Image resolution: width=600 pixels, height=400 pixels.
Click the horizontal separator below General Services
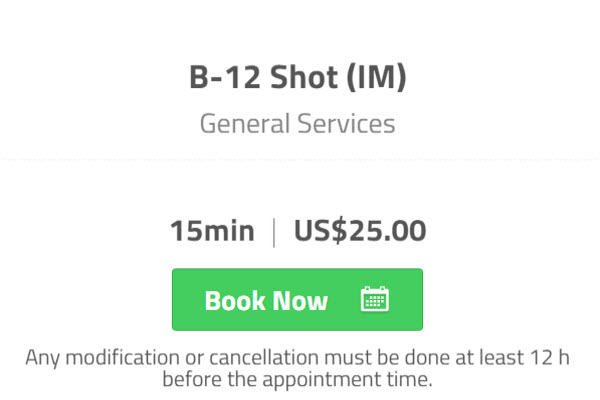(x=300, y=158)
